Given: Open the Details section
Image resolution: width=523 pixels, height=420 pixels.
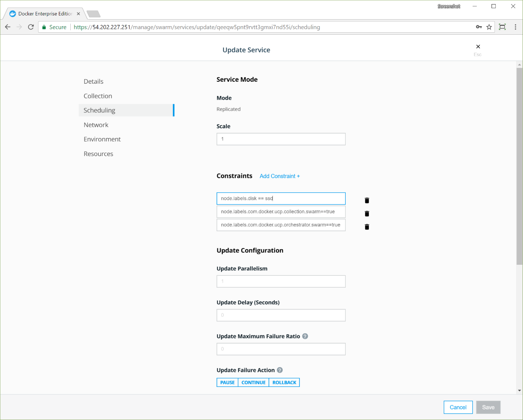Looking at the screenshot, I should click(x=94, y=81).
